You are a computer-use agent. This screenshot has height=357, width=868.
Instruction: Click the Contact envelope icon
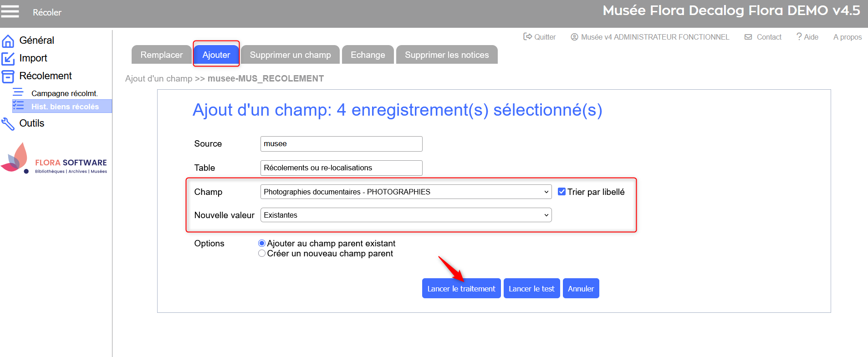click(x=748, y=37)
